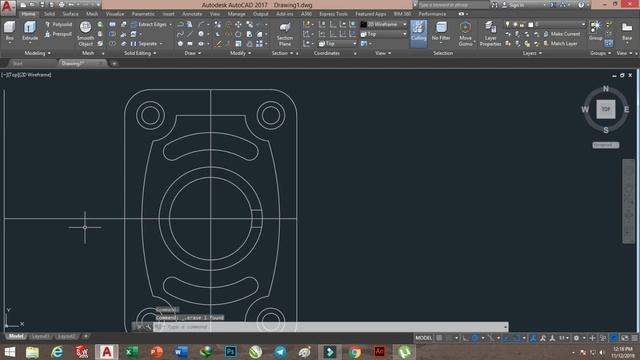This screenshot has width=640, height=360.
Task: Click the search keyword input field
Action: 453,5
